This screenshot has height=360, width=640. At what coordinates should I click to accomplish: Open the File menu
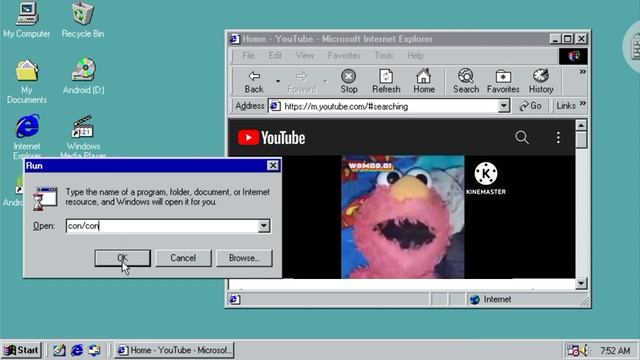(248, 55)
